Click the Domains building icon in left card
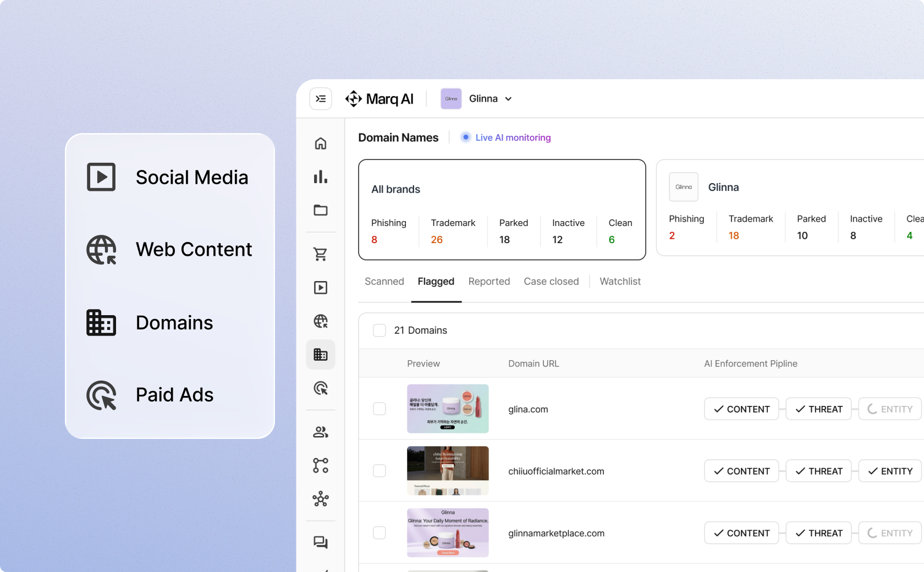The image size is (924, 572). (101, 322)
